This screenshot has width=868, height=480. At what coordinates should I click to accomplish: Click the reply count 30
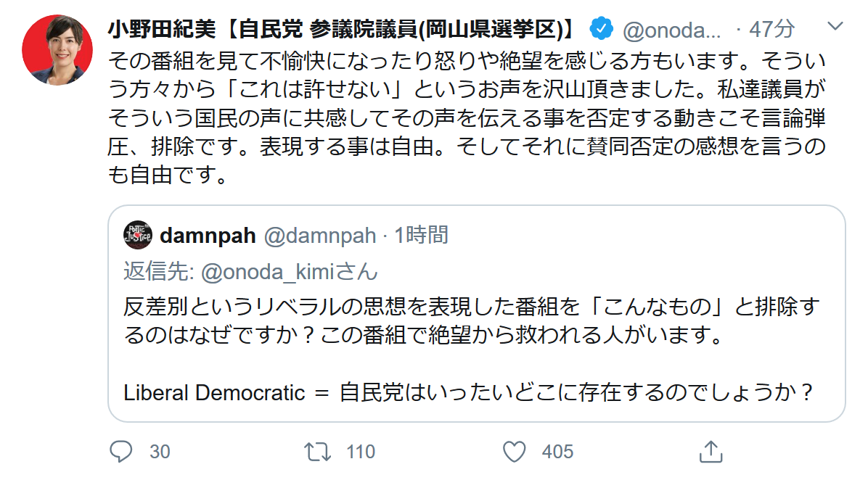160,452
